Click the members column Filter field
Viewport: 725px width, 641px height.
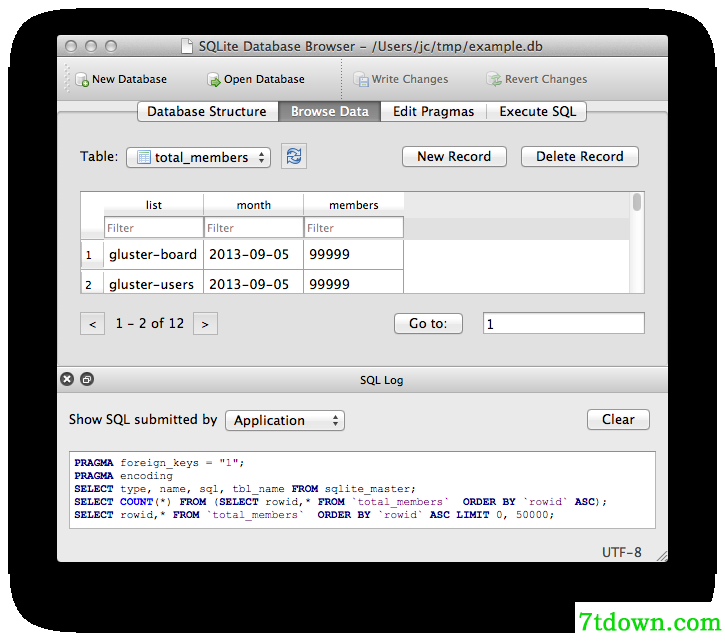click(353, 228)
